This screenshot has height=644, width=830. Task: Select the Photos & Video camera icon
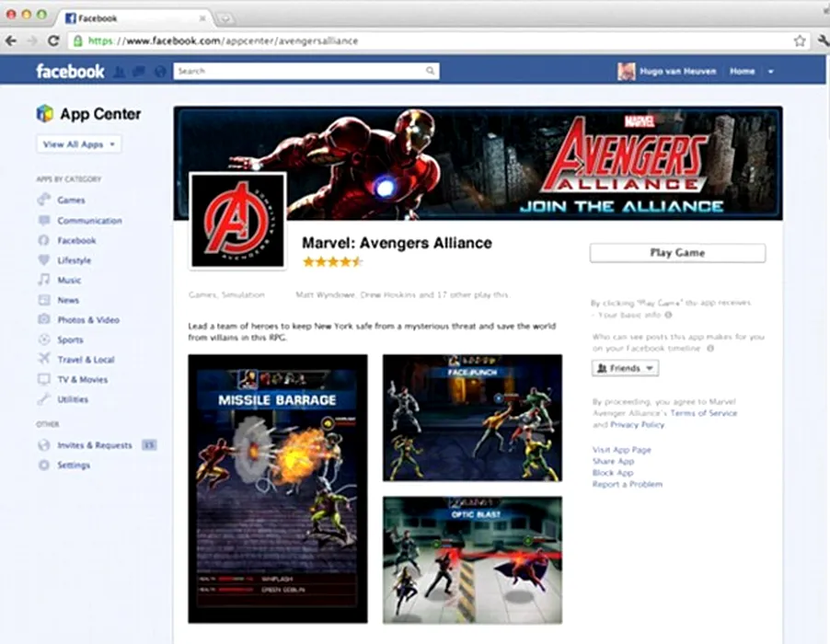pos(43,320)
